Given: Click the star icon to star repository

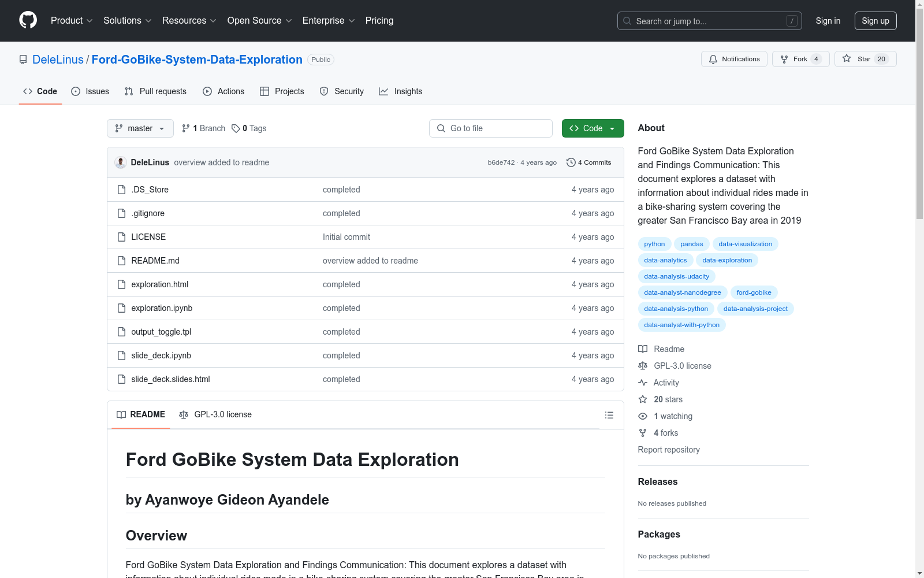Looking at the screenshot, I should tap(847, 58).
